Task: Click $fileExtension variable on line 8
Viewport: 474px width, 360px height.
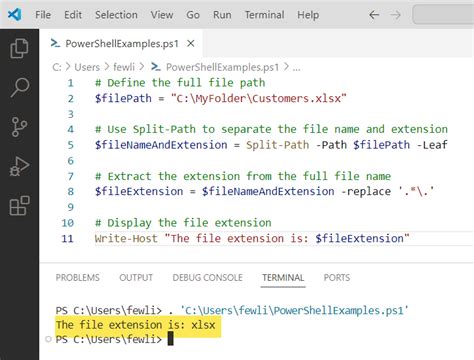Action: pyautogui.click(x=139, y=192)
